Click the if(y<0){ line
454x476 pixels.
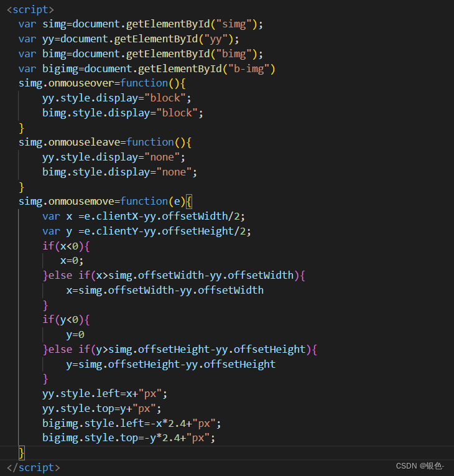click(x=66, y=320)
